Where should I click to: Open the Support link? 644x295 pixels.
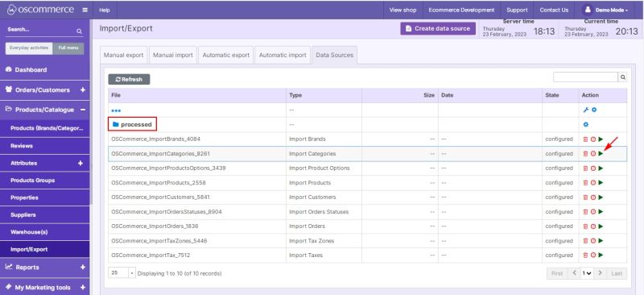pyautogui.click(x=517, y=10)
